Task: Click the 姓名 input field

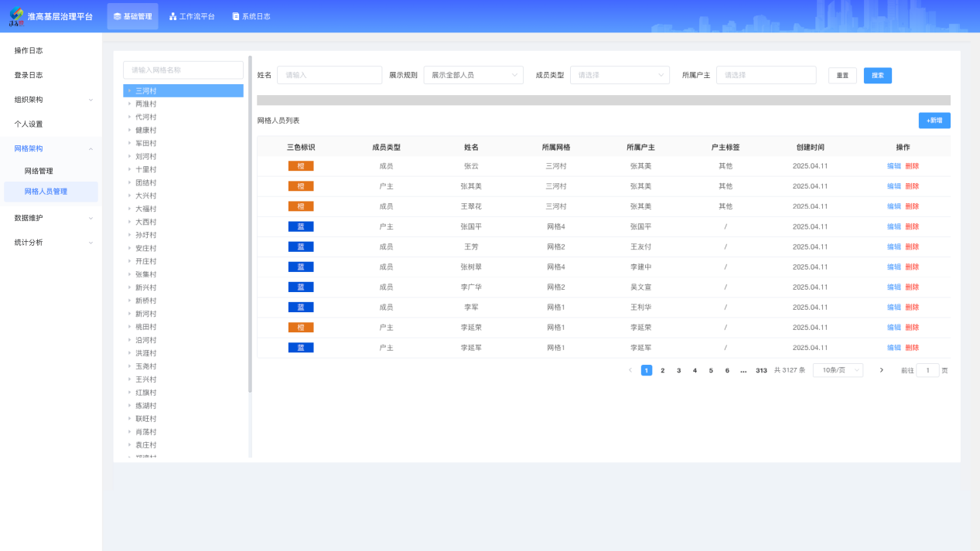Action: (x=329, y=75)
